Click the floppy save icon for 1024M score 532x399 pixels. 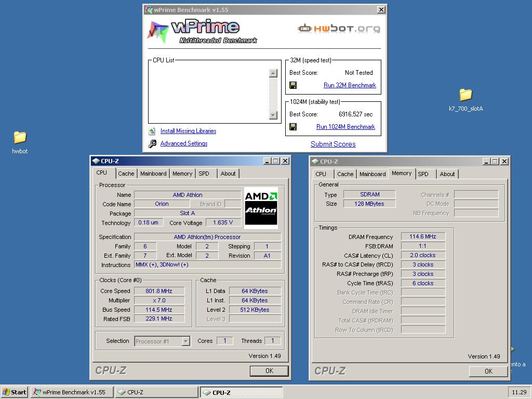pos(293,127)
